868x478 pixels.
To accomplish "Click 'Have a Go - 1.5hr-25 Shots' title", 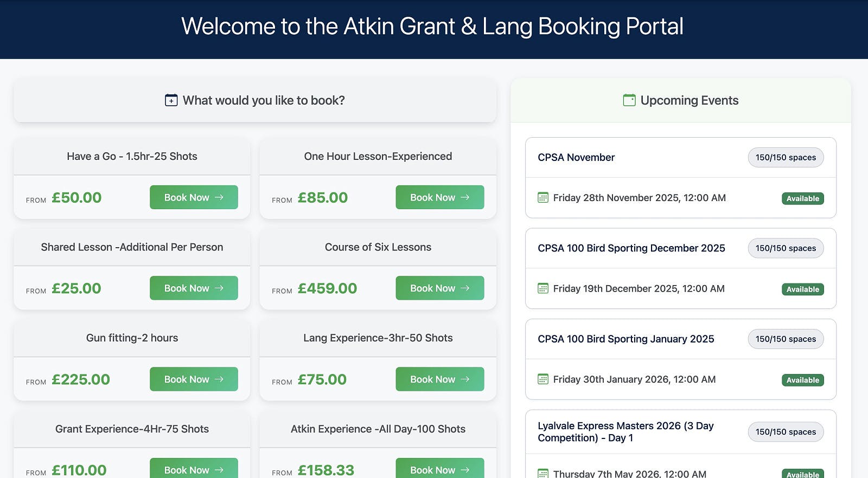I will 132,156.
